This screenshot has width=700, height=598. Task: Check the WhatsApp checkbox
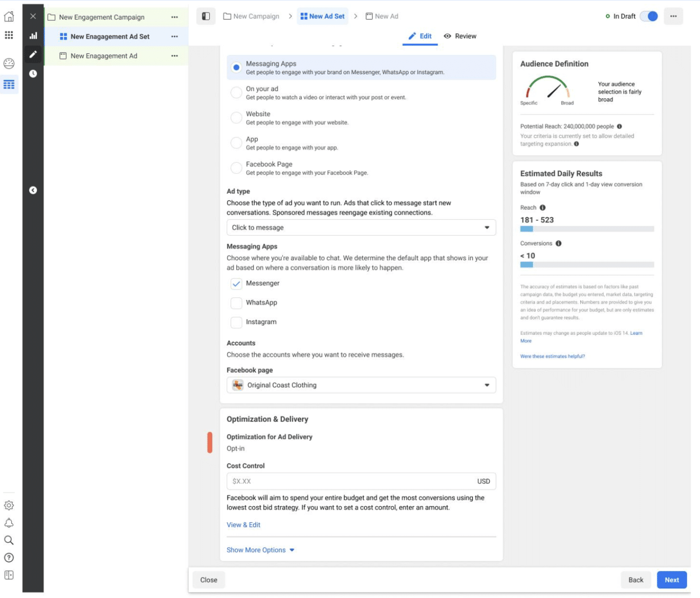coord(236,303)
